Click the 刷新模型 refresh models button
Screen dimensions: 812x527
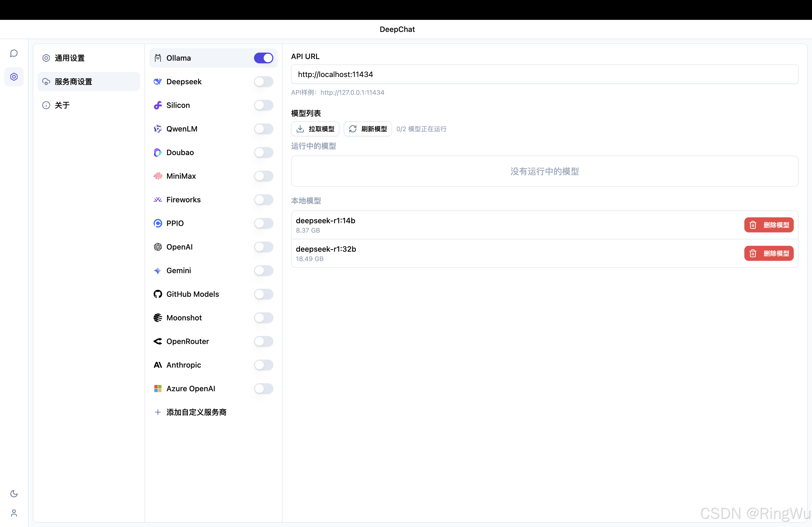(367, 129)
